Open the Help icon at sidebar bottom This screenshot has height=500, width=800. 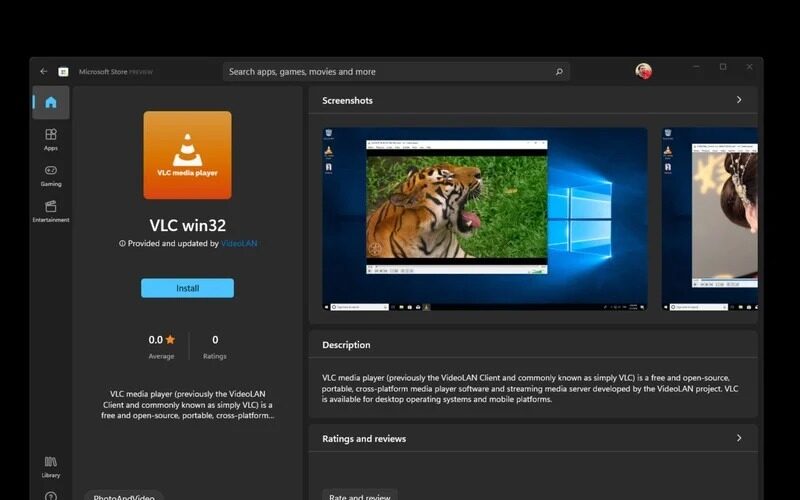pyautogui.click(x=51, y=496)
